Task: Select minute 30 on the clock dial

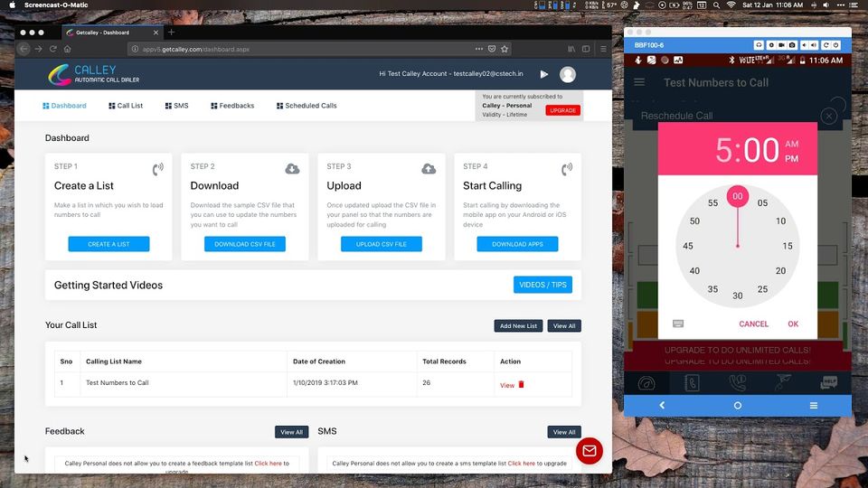Action: (738, 296)
